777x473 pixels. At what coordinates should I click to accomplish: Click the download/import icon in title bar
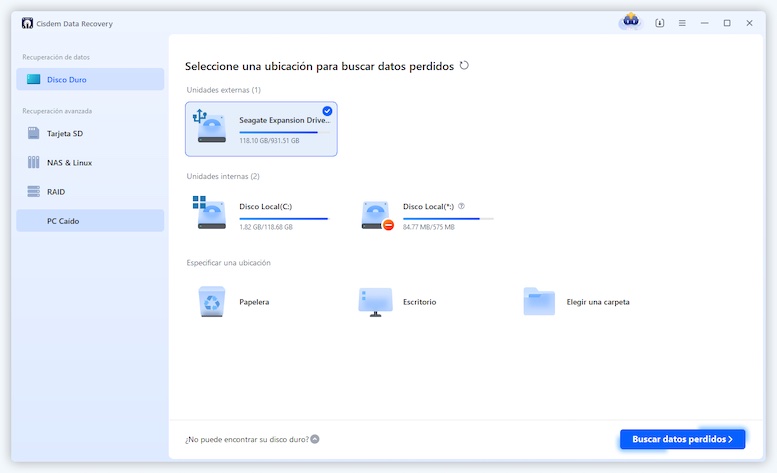point(660,23)
